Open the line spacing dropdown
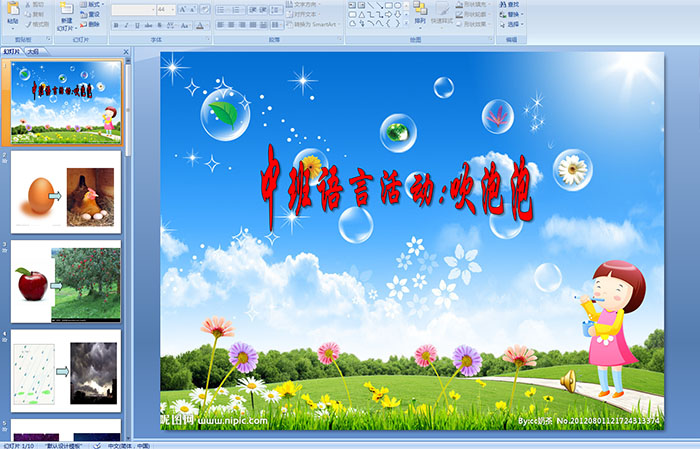This screenshot has width=700, height=449. coord(276,10)
